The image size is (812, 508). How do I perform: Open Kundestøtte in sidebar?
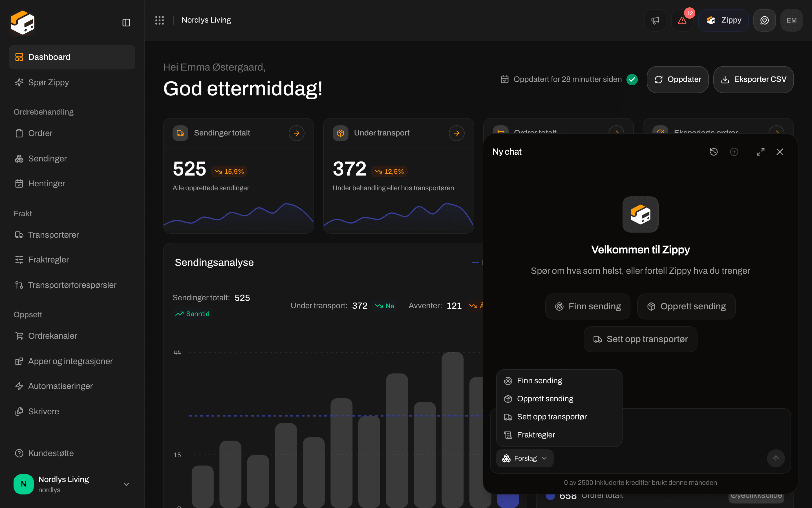click(x=72, y=453)
